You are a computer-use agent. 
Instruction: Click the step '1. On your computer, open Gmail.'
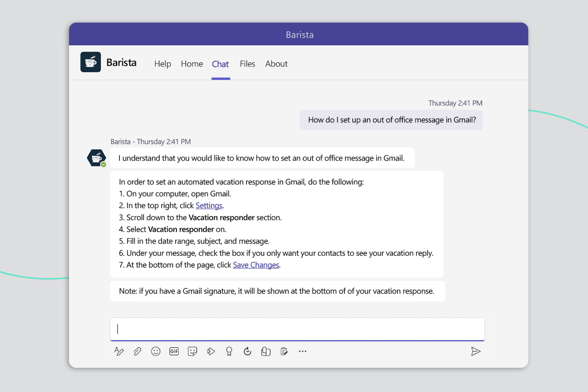pyautogui.click(x=175, y=194)
